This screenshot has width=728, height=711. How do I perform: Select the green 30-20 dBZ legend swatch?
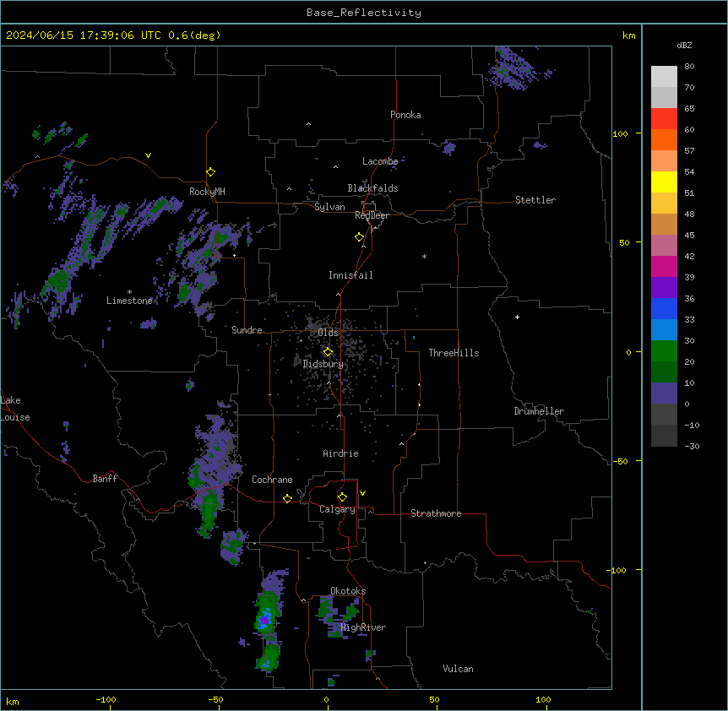tap(664, 351)
